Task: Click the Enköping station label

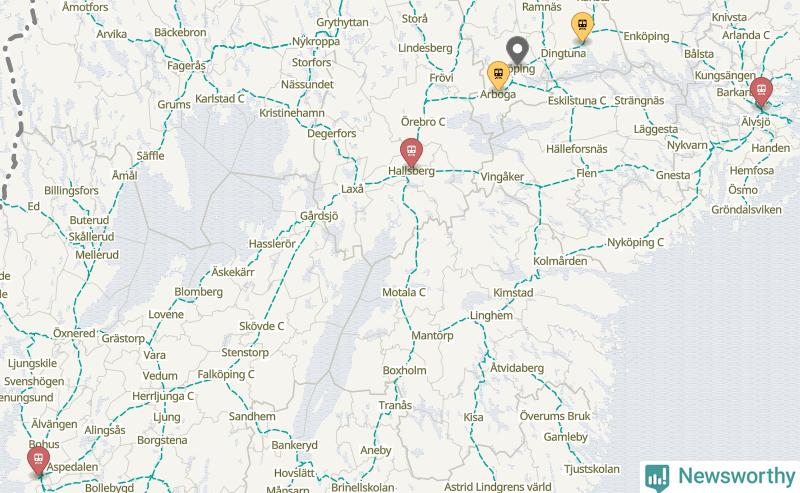Action: click(646, 36)
